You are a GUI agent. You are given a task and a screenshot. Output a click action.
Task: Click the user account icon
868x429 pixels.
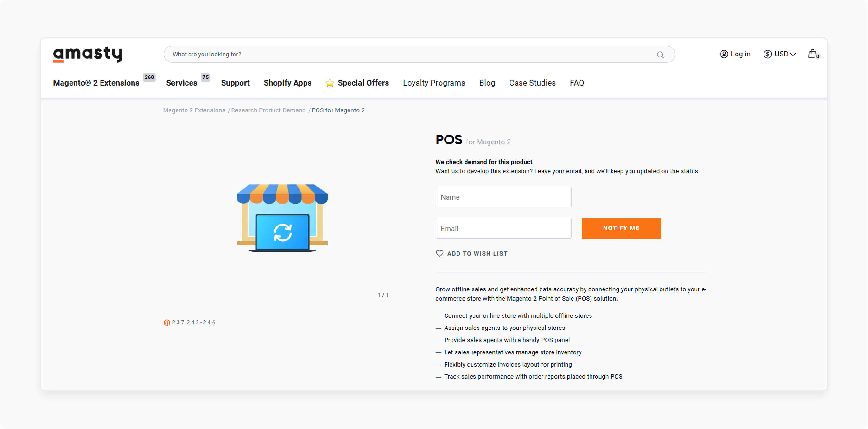[723, 54]
